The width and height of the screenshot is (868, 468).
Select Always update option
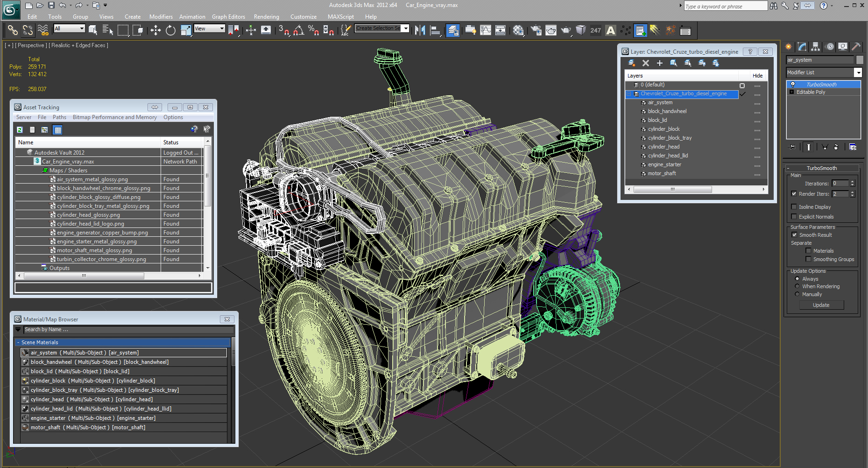pyautogui.click(x=797, y=278)
